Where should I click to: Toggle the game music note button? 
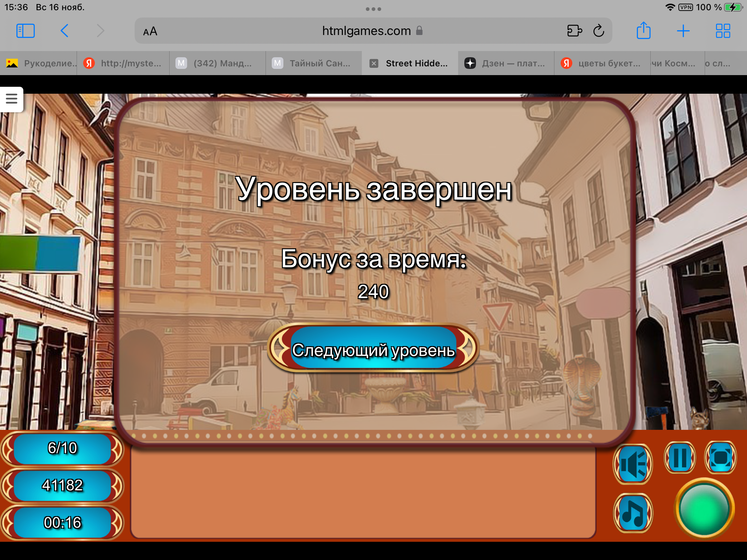pos(633,513)
